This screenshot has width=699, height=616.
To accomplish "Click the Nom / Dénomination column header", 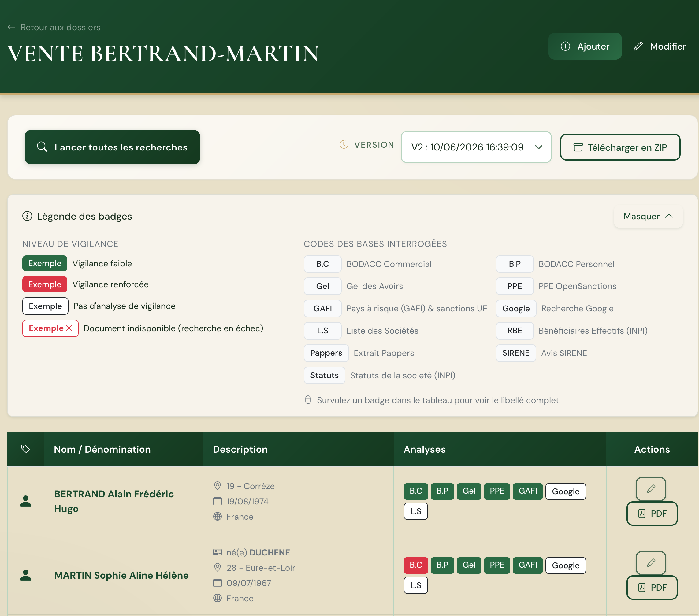I will pos(102,449).
